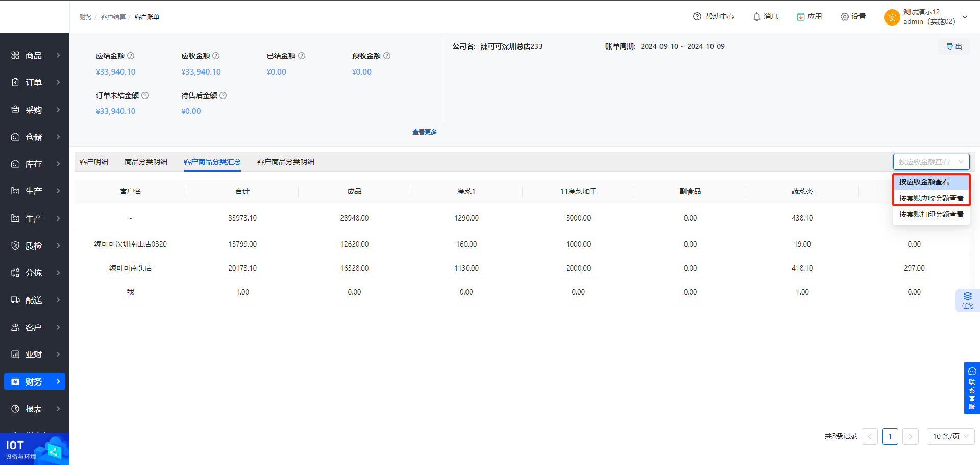Image resolution: width=980 pixels, height=465 pixels.
Task: Expand the 订单 menu chevron
Action: [58, 82]
